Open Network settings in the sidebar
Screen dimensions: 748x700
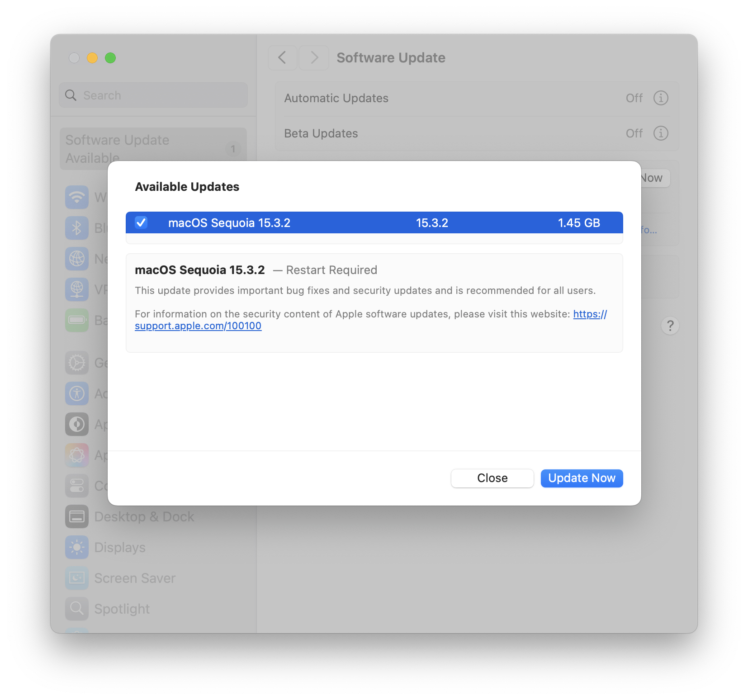pyautogui.click(x=77, y=259)
